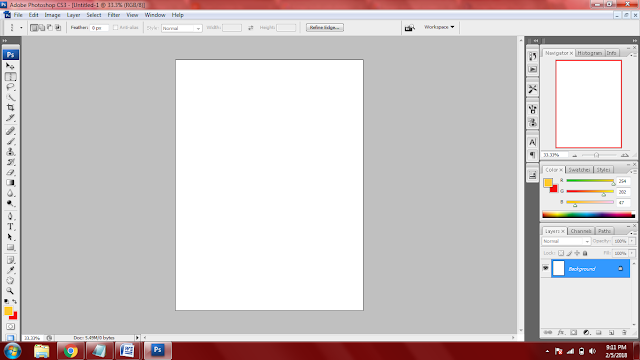Open the Go to Bridge icon
The width and height of the screenshot is (640, 360).
[409, 28]
